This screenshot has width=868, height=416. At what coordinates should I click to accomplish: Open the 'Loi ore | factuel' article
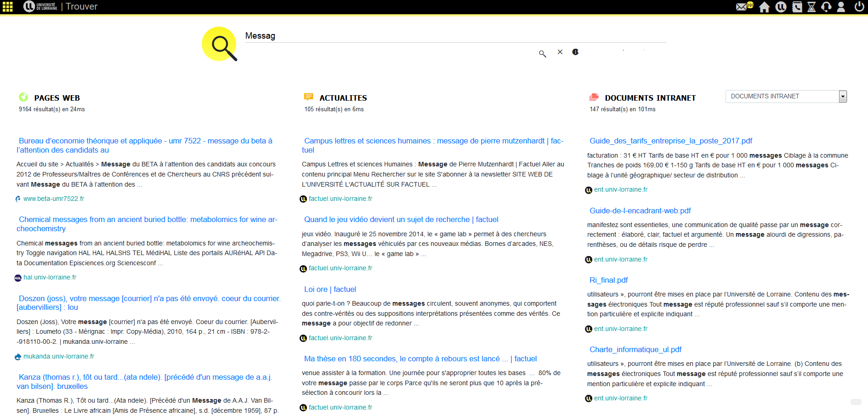coord(330,289)
